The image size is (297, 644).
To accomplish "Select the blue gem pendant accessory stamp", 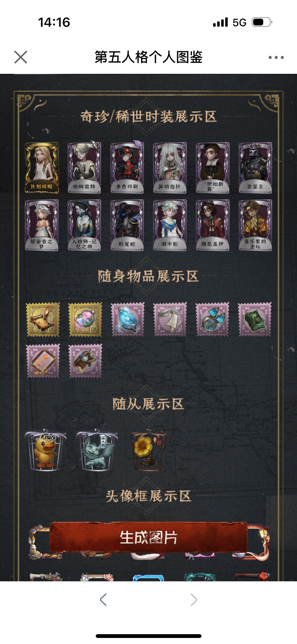I will [128, 319].
